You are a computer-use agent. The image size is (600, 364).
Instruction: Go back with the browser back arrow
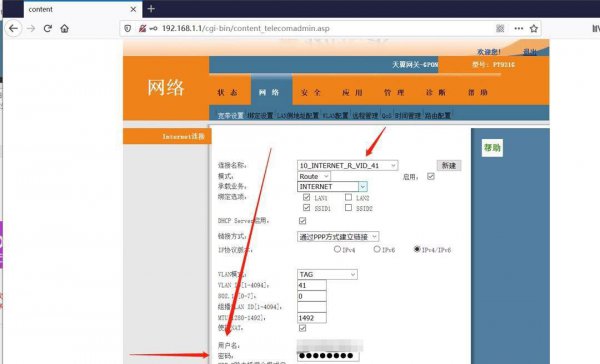[x=13, y=28]
